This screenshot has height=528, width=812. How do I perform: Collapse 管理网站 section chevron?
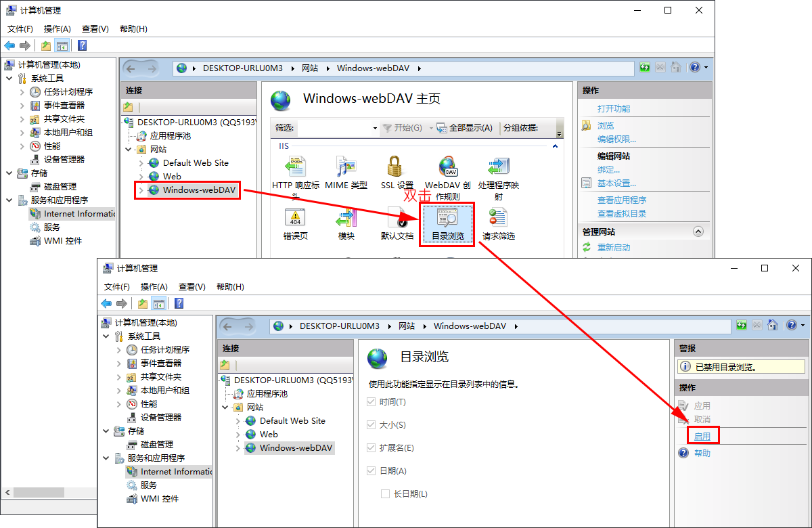click(x=698, y=232)
